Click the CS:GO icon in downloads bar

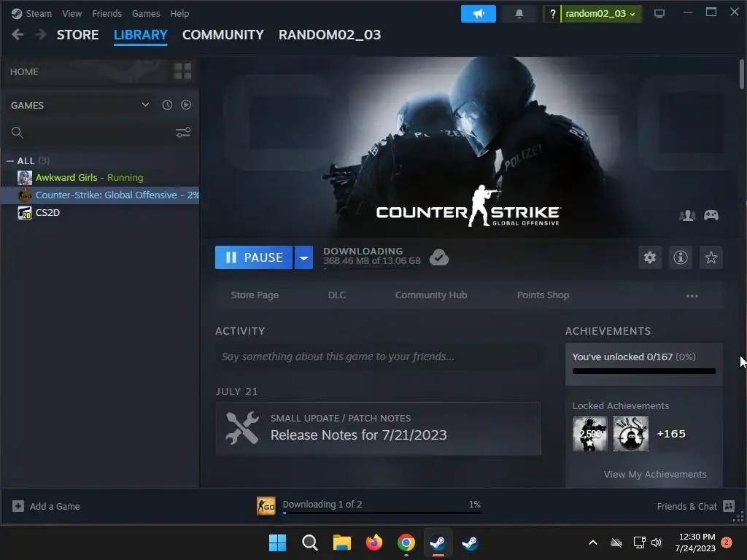[x=266, y=506]
